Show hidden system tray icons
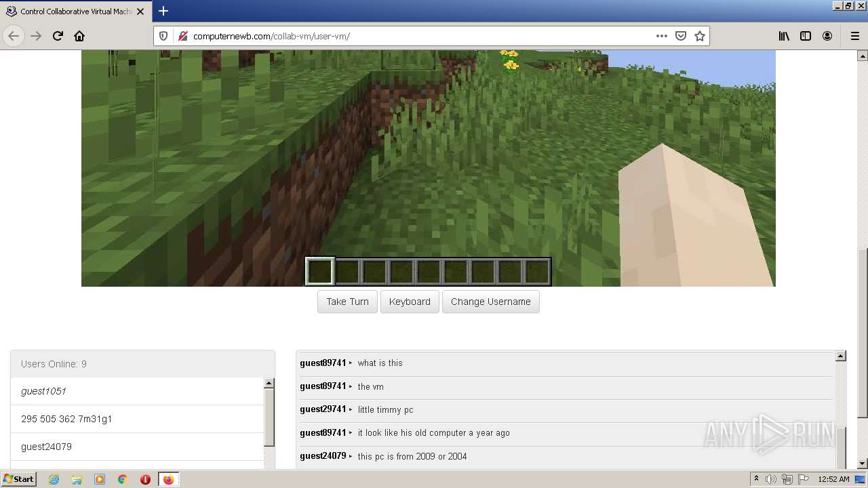The image size is (868, 488). click(x=756, y=479)
